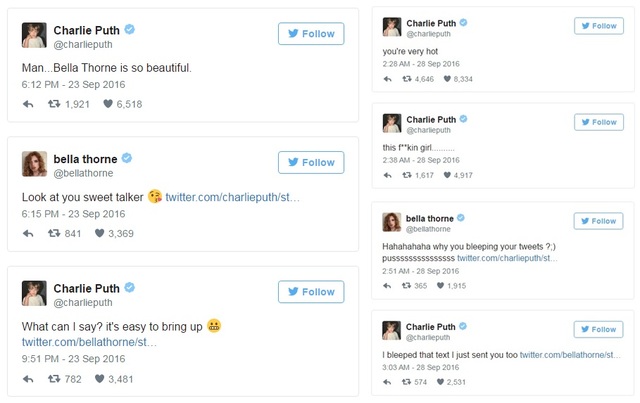Open the link in the "sweet talker" tweet

[x=232, y=196]
